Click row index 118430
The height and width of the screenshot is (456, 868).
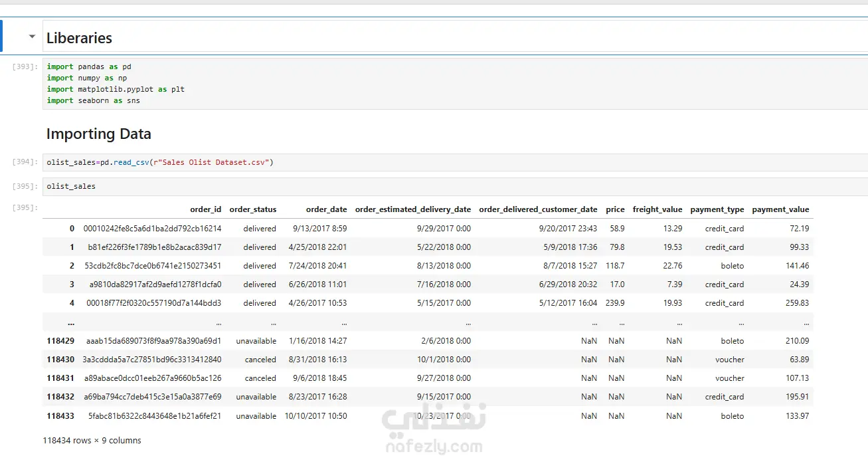pyautogui.click(x=60, y=360)
